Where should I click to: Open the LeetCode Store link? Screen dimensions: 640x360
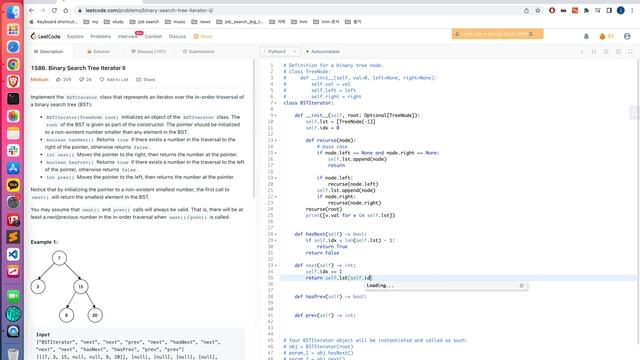(203, 36)
